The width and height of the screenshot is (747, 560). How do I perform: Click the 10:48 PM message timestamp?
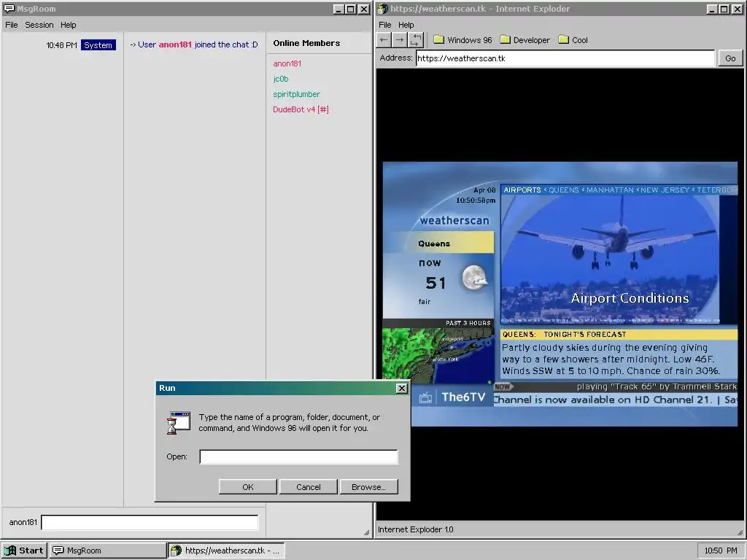[x=61, y=45]
